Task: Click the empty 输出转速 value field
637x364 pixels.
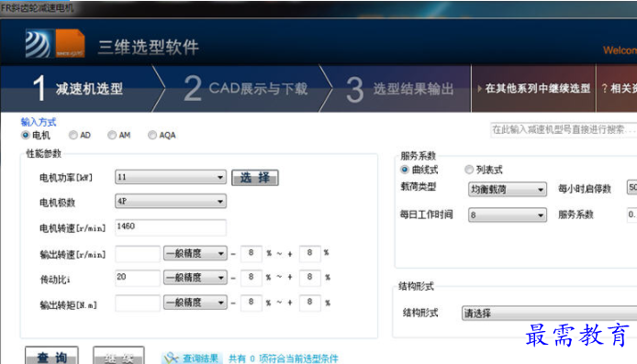Action: [x=138, y=254]
